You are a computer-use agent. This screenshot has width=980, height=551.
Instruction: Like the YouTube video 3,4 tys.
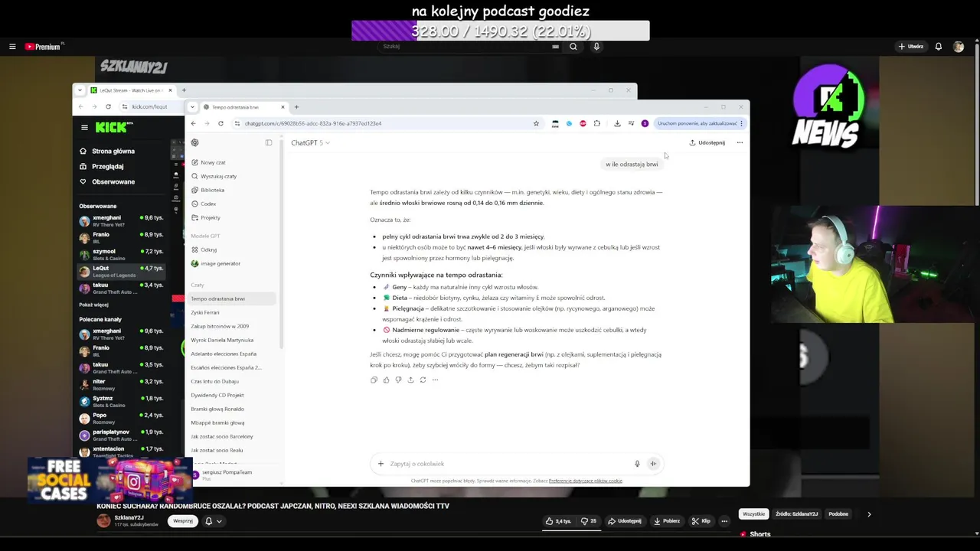pos(558,521)
